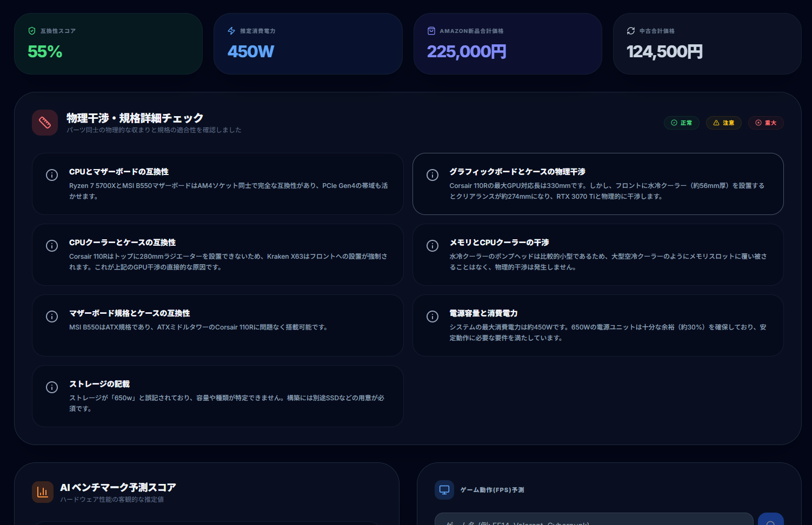Click the monitor icon next to ゲーム動作(FPS)予測
812x525 pixels.
444,490
